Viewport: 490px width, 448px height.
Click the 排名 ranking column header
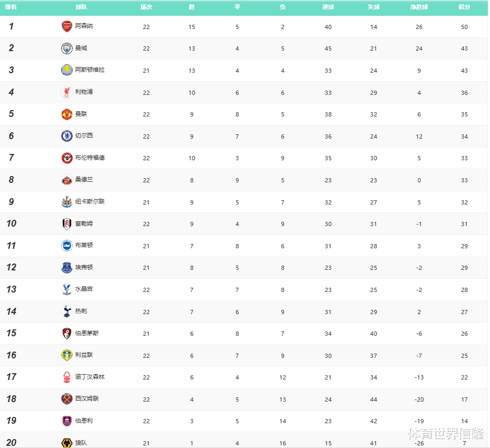click(x=11, y=7)
